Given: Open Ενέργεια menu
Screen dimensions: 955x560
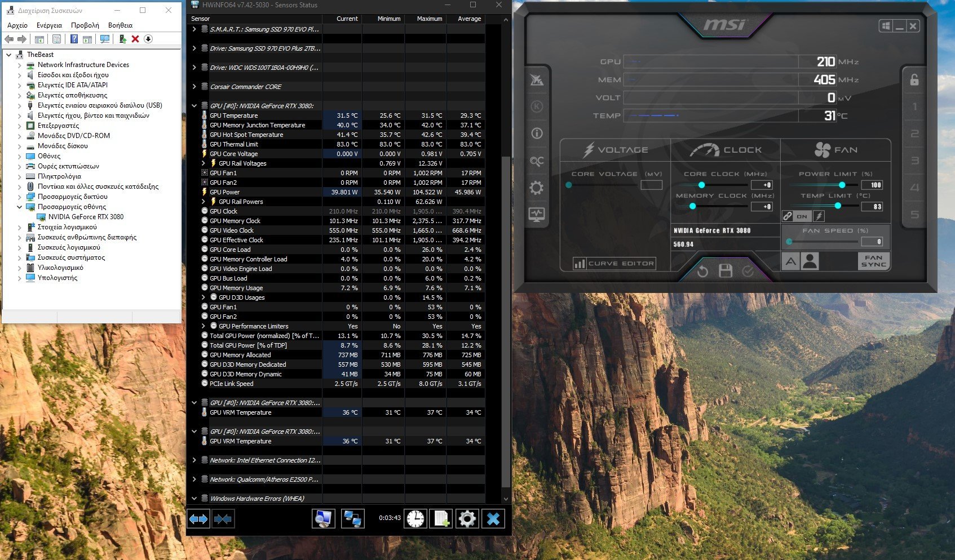Looking at the screenshot, I should (x=50, y=25).
